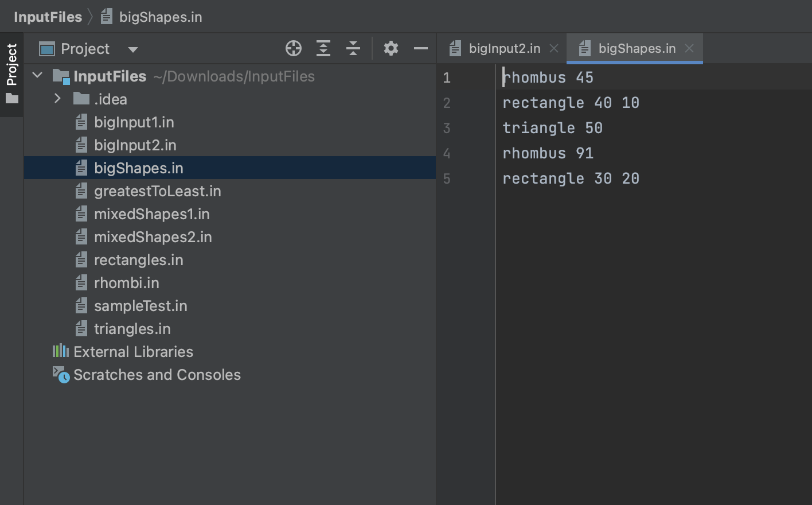The height and width of the screenshot is (505, 812).
Task: Click the Scratches and Consoles icon
Action: coord(61,375)
